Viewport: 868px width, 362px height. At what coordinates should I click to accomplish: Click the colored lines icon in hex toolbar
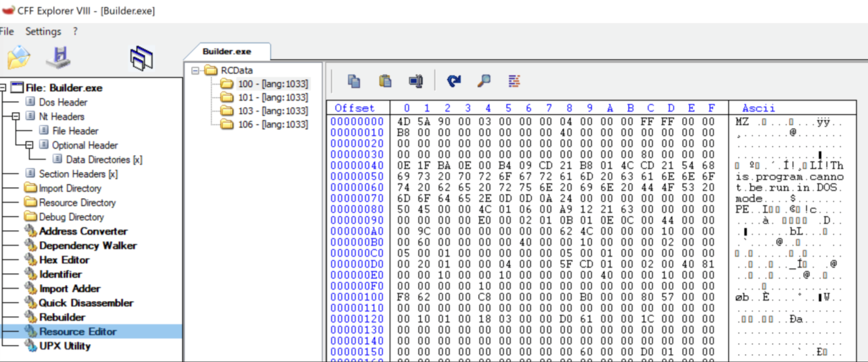(514, 81)
